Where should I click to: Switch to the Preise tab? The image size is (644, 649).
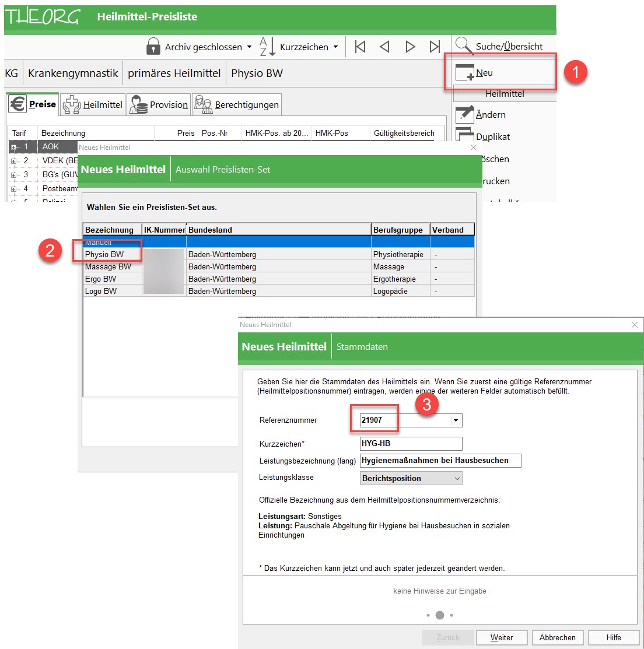tap(33, 104)
